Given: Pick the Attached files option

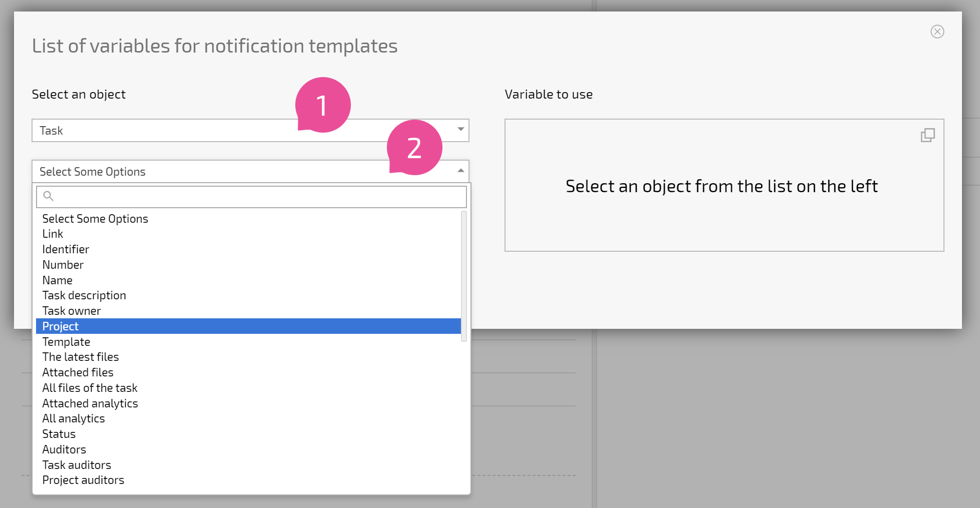Looking at the screenshot, I should (248, 372).
